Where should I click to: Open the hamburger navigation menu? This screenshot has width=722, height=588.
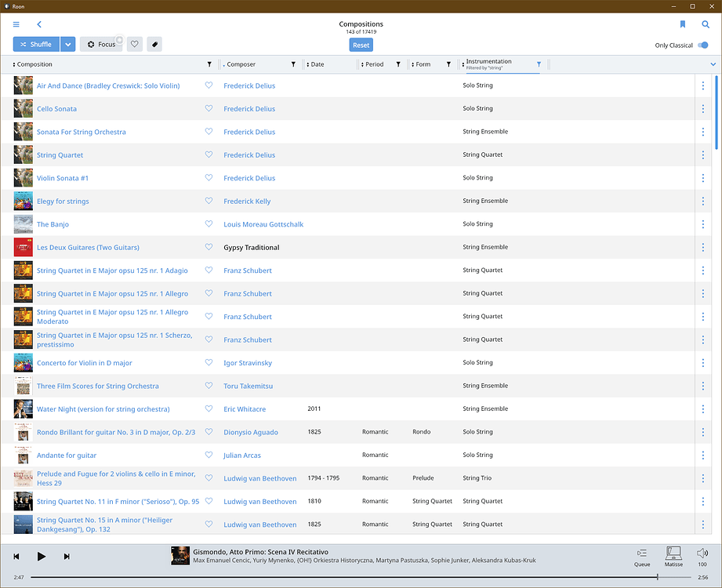click(x=16, y=24)
